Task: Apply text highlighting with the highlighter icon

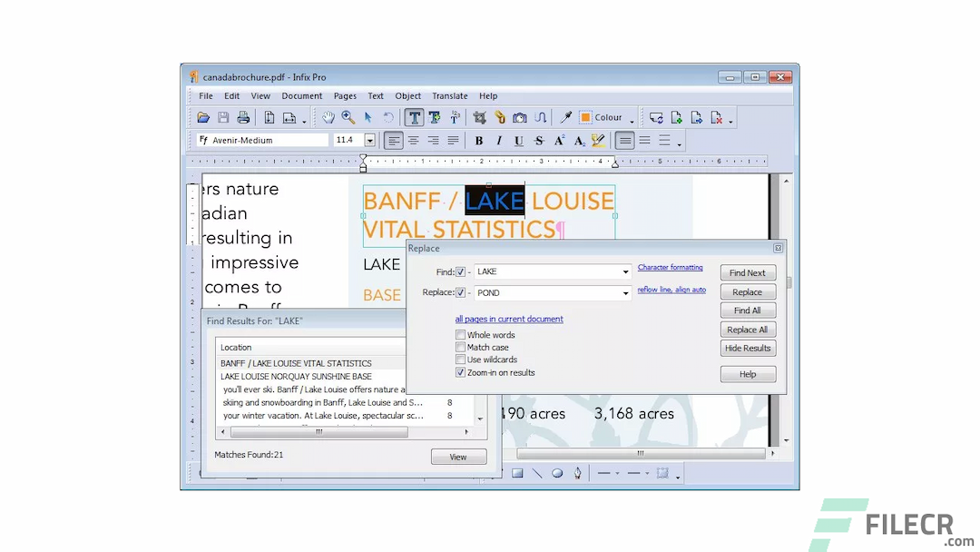Action: point(598,140)
